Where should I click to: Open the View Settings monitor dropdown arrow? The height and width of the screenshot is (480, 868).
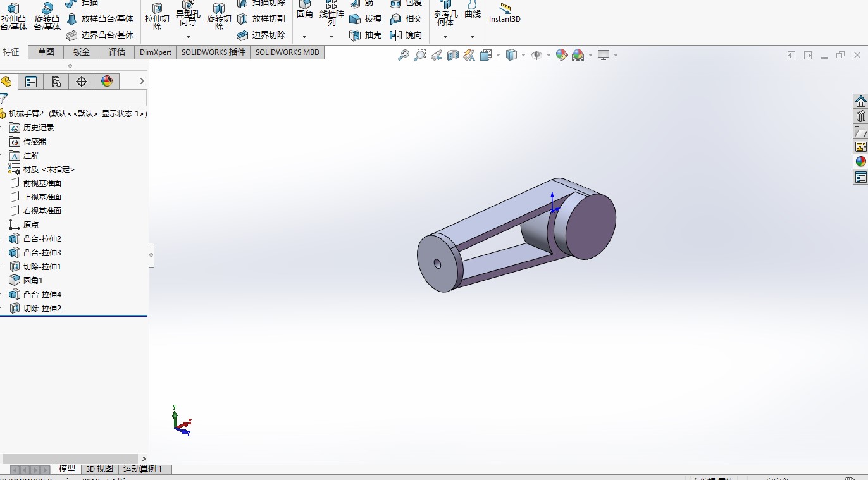[x=615, y=56]
